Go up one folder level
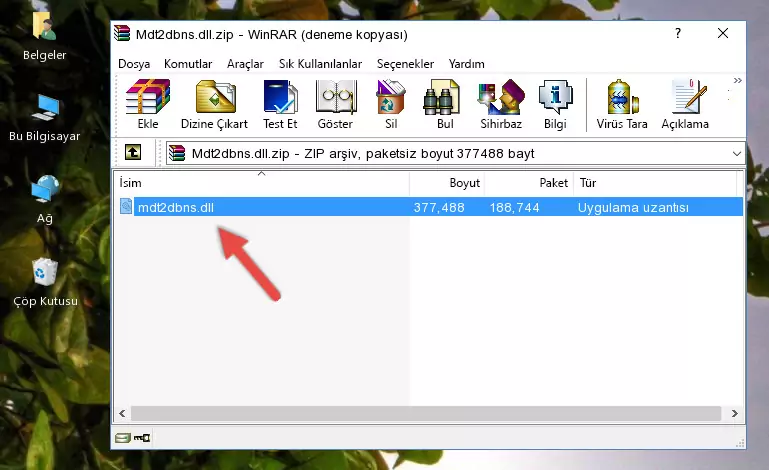769x470 pixels. point(133,153)
